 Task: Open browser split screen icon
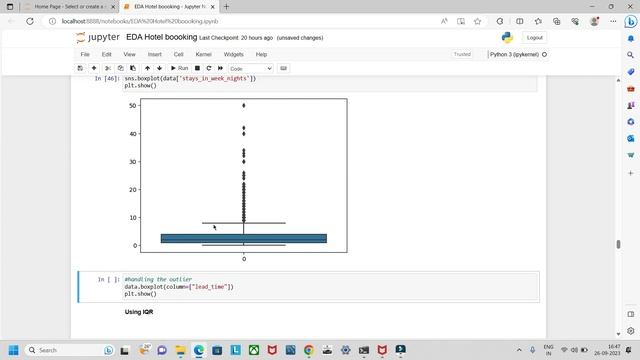[520, 21]
